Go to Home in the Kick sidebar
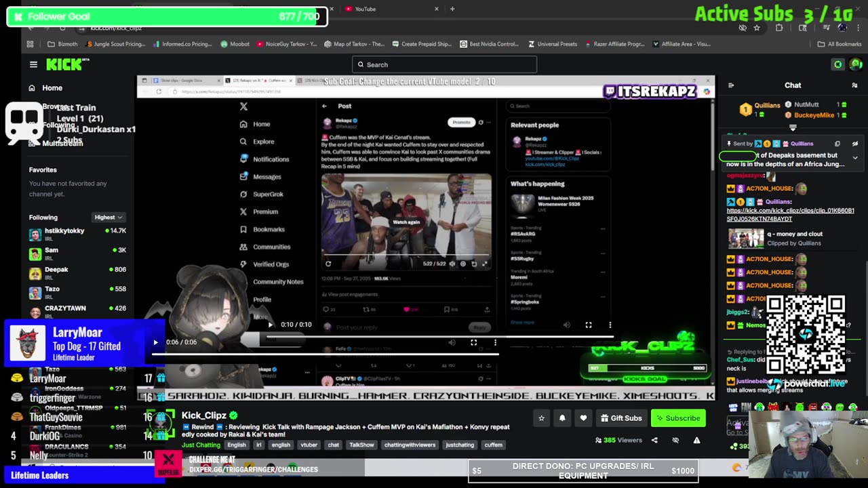This screenshot has width=868, height=488. [45, 87]
